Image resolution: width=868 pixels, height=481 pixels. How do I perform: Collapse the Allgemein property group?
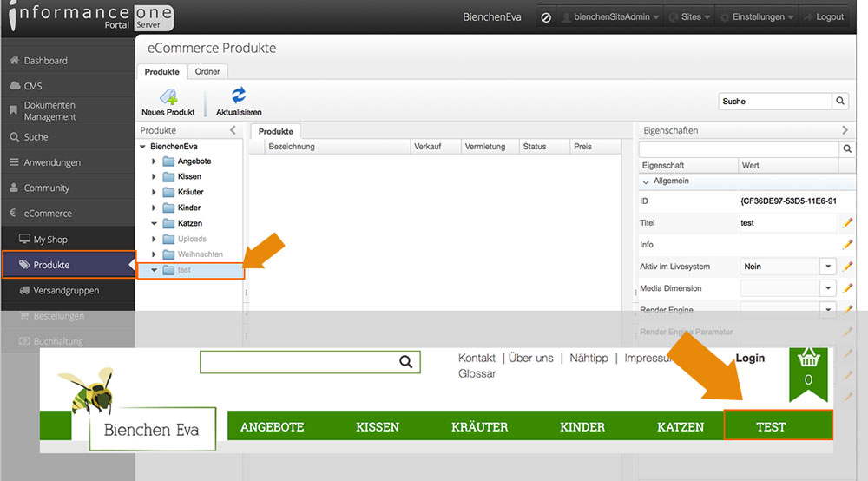pos(646,181)
